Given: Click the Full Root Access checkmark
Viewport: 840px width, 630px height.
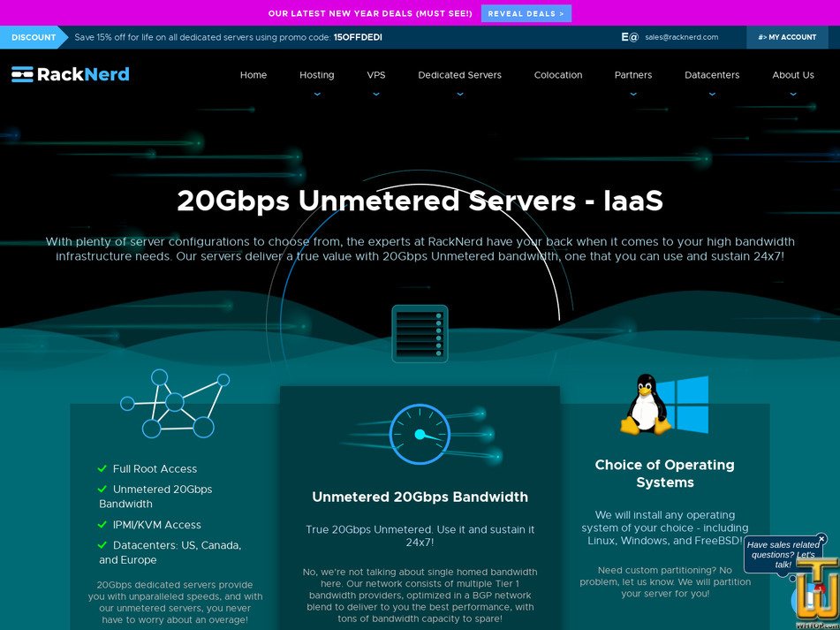Looking at the screenshot, I should 102,469.
